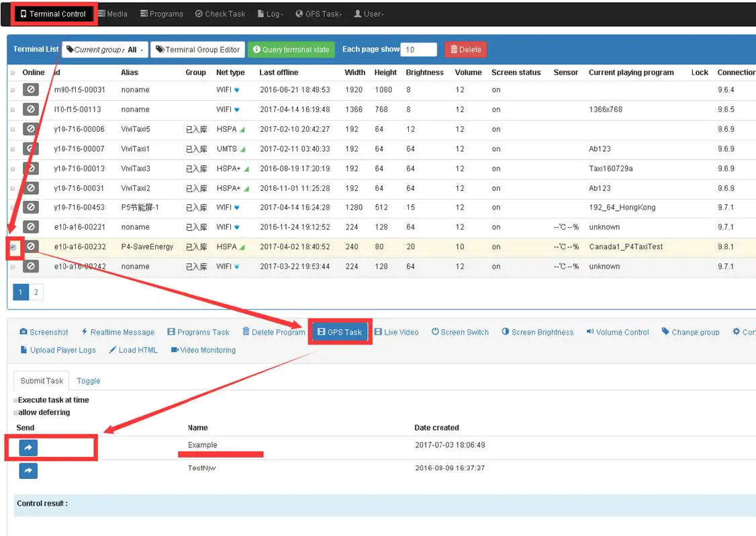Open Screen Brightness control

[537, 332]
